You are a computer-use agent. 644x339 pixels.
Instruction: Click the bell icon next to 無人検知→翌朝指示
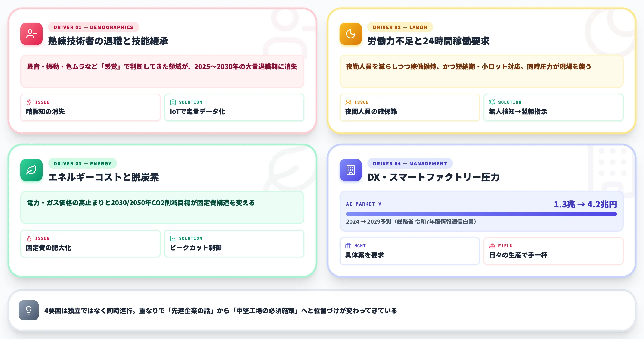coord(492,102)
